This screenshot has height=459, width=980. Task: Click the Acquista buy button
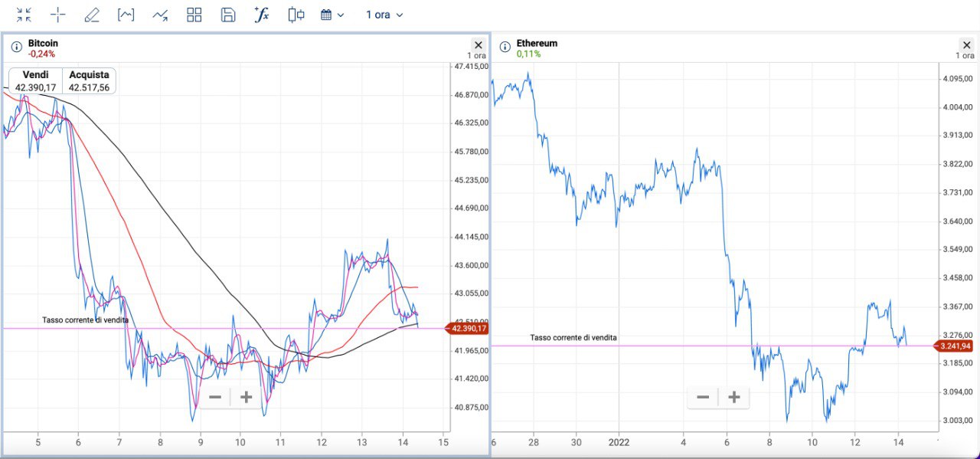coord(89,81)
